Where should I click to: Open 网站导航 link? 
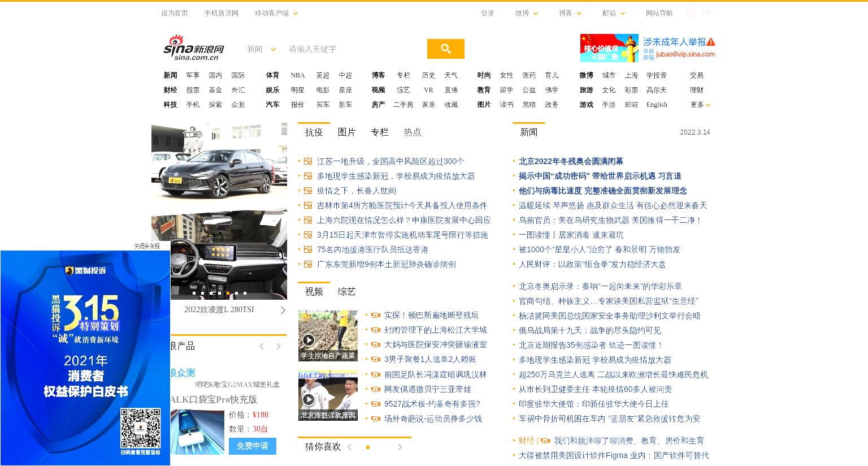point(659,13)
